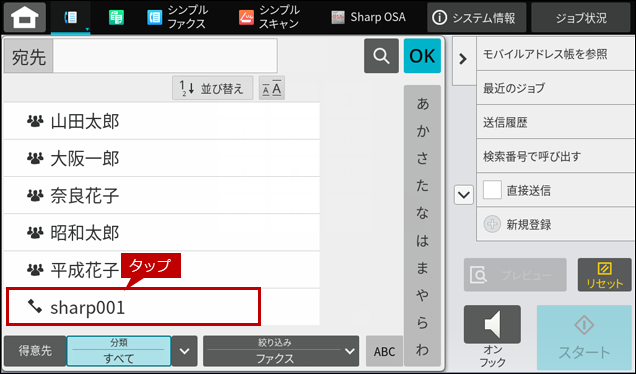This screenshot has height=374, width=636.
Task: Confirm with the OK button
Action: [x=422, y=56]
